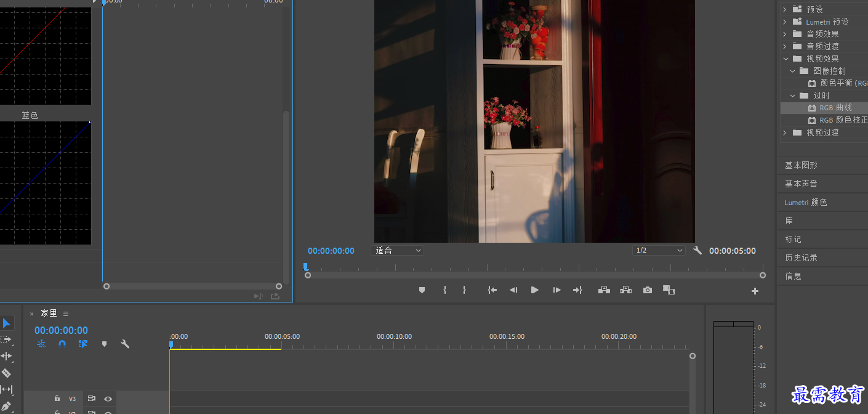Export frame with the camera icon

[647, 290]
